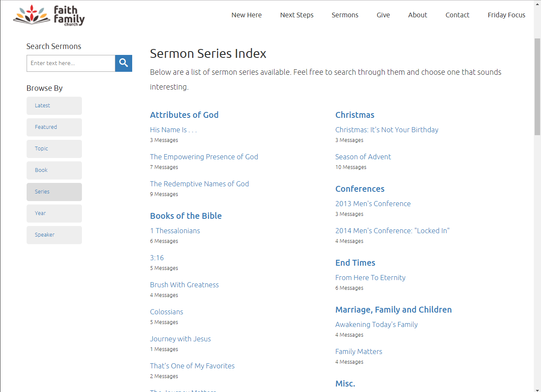Open the From Here To Eternity series
Image resolution: width=541 pixels, height=392 pixels.
[x=370, y=278]
